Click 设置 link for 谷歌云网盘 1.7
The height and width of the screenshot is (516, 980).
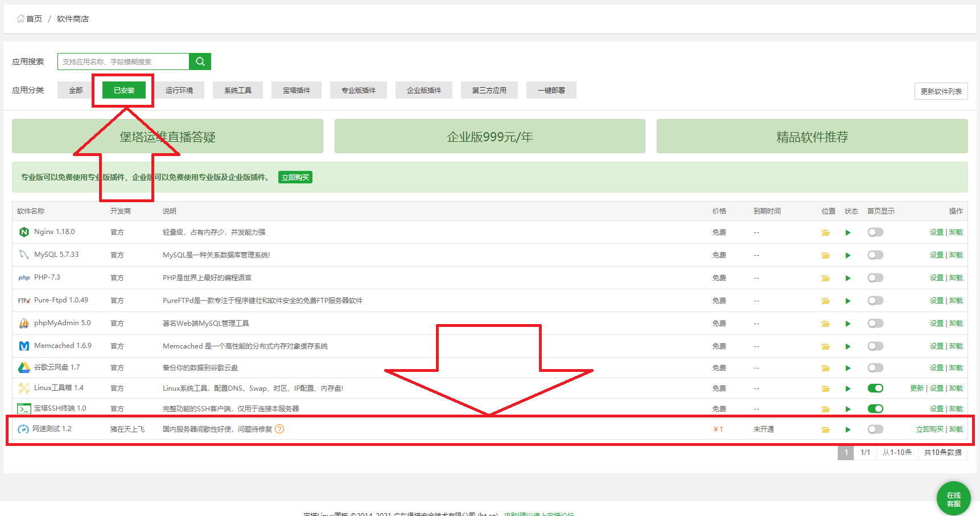(x=937, y=367)
